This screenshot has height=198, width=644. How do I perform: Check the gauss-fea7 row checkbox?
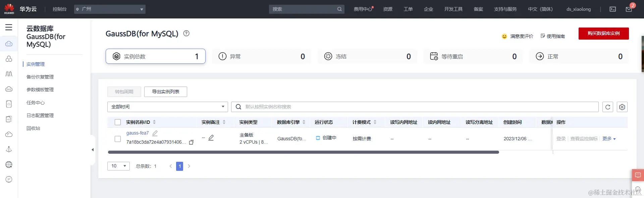click(118, 139)
